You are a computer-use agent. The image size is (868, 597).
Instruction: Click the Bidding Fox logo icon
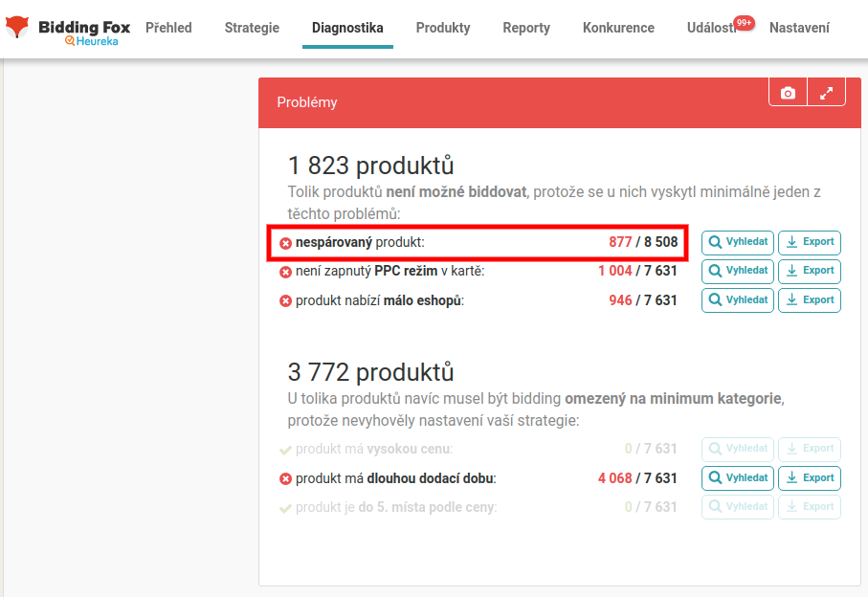coord(16,26)
